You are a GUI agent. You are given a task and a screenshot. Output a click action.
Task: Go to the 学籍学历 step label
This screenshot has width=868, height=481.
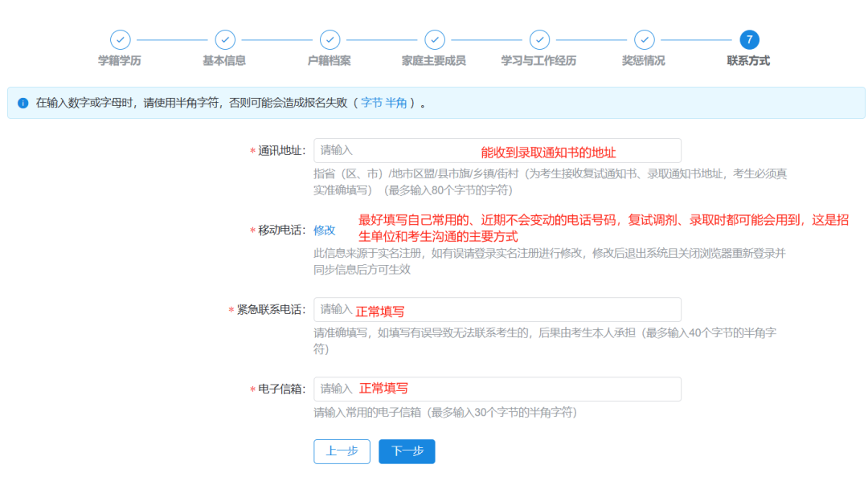coord(120,61)
